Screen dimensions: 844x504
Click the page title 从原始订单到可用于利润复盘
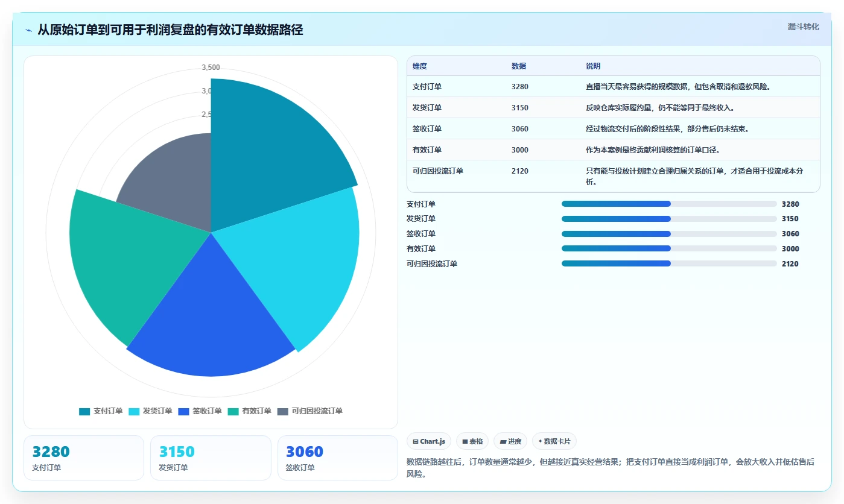coord(170,30)
